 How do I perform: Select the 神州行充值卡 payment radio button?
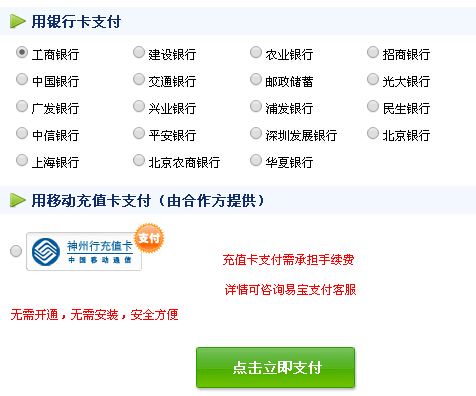tap(16, 251)
